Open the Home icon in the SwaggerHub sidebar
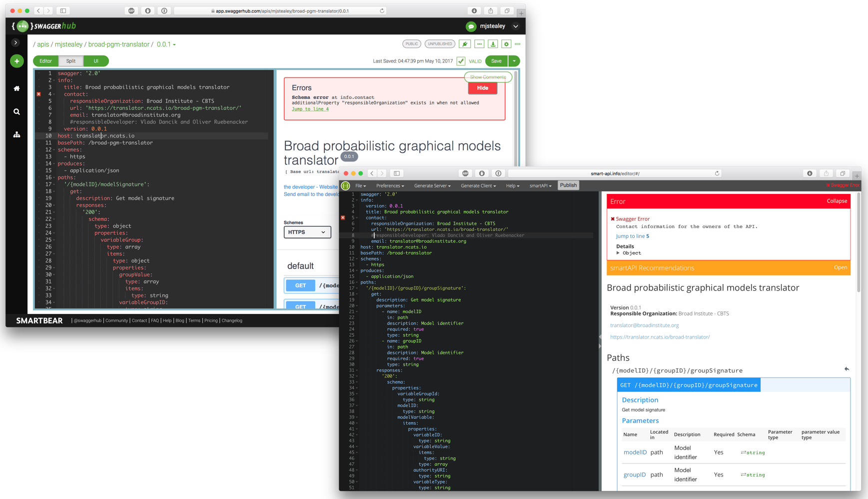Viewport: 868px width, 499px height. pyautogui.click(x=16, y=88)
